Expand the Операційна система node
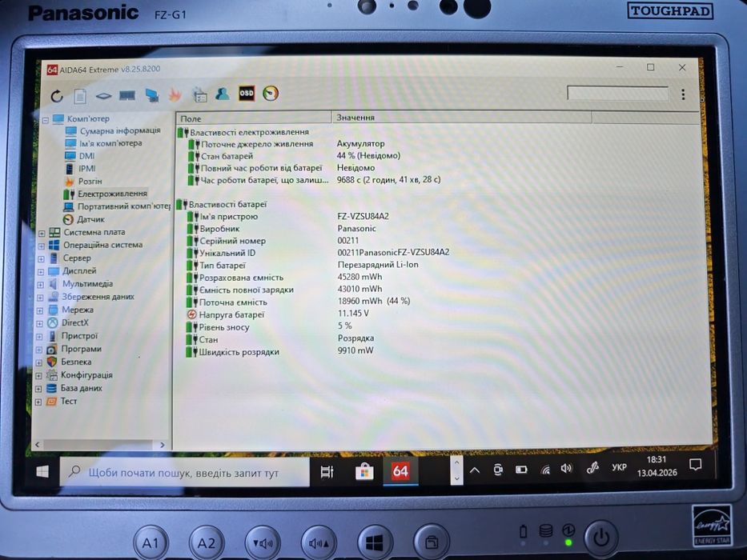747x560 pixels. [x=42, y=246]
